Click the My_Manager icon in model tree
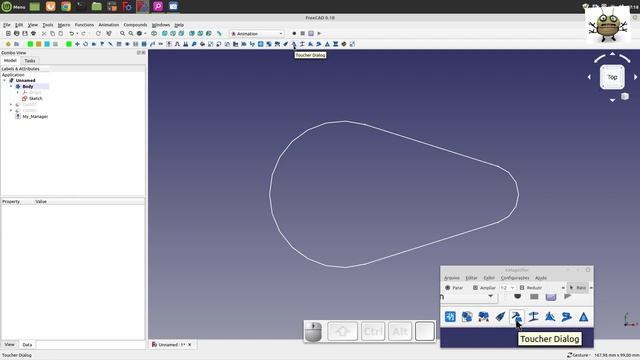 click(18, 116)
